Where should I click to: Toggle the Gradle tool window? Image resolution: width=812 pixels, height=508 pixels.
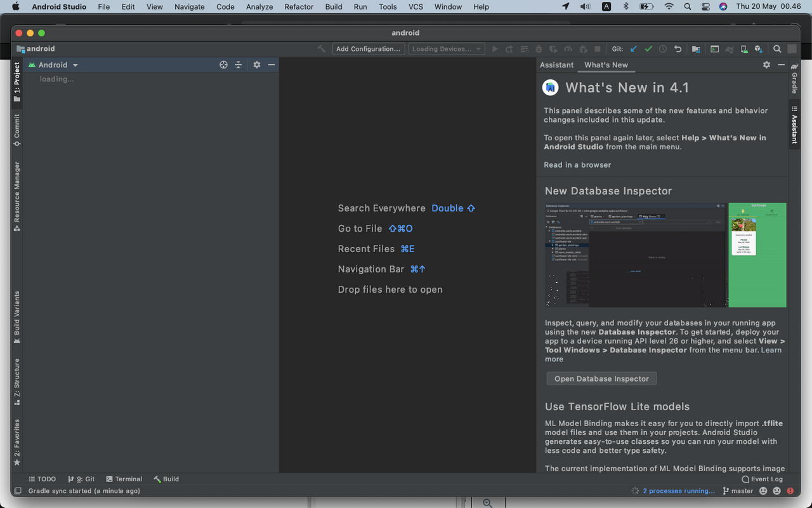pos(794,79)
